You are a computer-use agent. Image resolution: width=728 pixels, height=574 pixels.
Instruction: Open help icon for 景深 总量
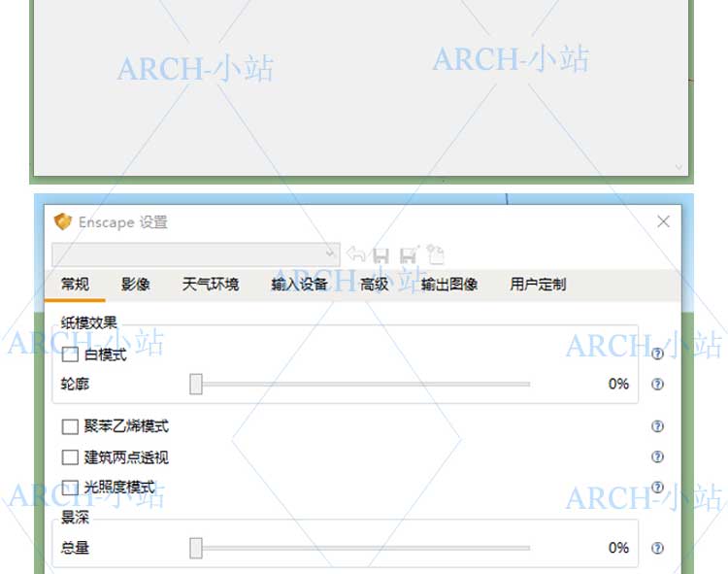pyautogui.click(x=657, y=548)
